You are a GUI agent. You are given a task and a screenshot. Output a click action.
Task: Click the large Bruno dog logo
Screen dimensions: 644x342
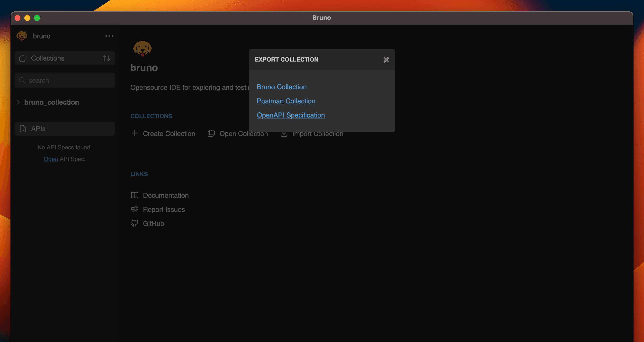(142, 48)
